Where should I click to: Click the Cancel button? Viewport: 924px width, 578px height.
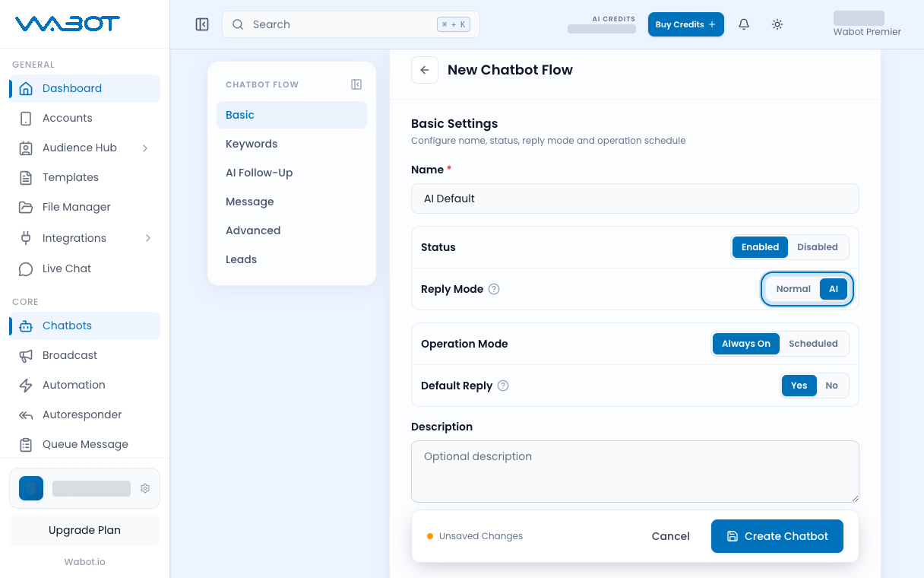tap(671, 536)
